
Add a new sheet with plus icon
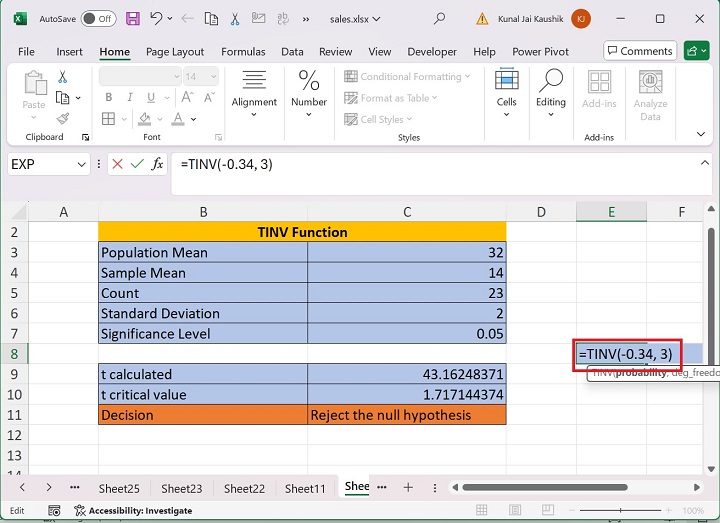[x=408, y=488]
